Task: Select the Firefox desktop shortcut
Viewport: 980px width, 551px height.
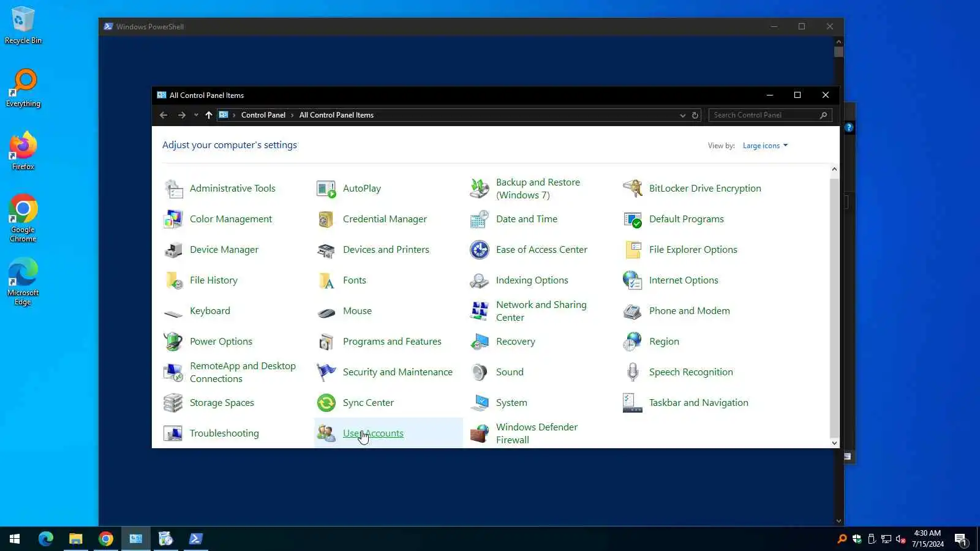Action: point(23,151)
